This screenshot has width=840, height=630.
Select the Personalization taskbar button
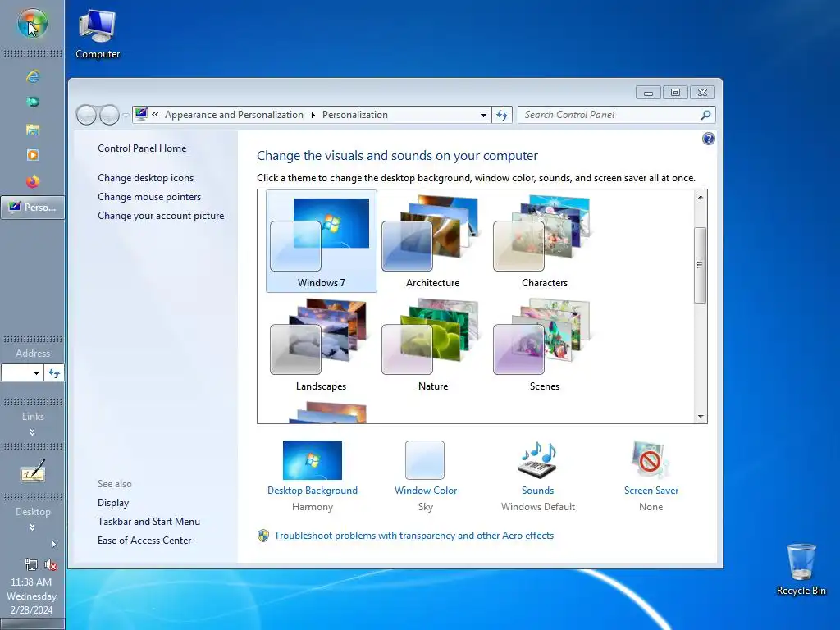(33, 208)
